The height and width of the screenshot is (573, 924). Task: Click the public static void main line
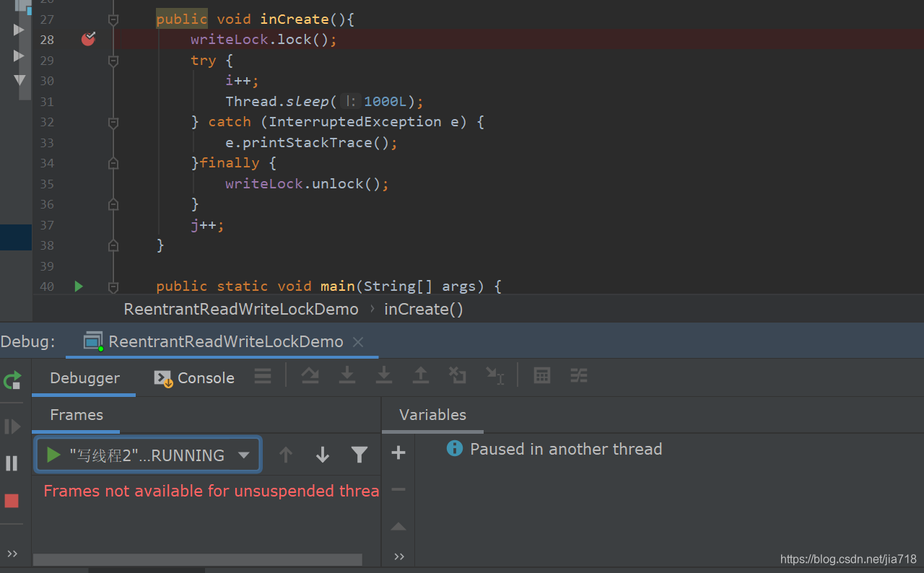coord(328,286)
